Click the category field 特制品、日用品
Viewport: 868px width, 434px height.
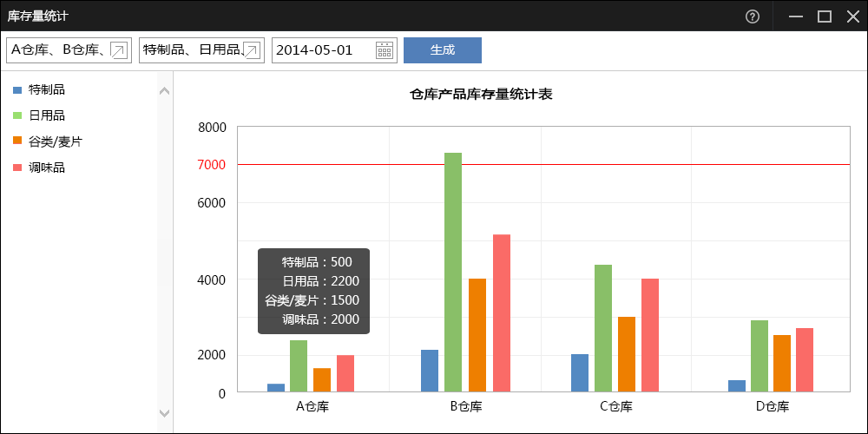[x=201, y=50]
